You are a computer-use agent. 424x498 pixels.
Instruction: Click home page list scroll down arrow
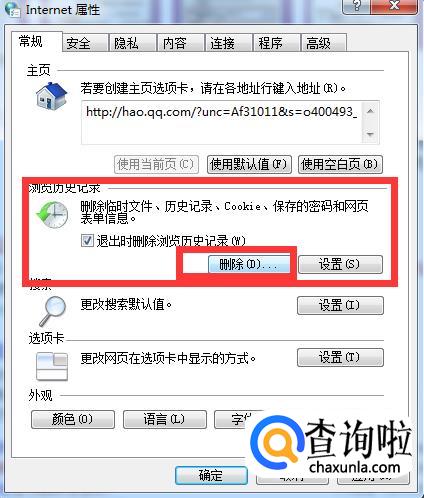point(370,134)
